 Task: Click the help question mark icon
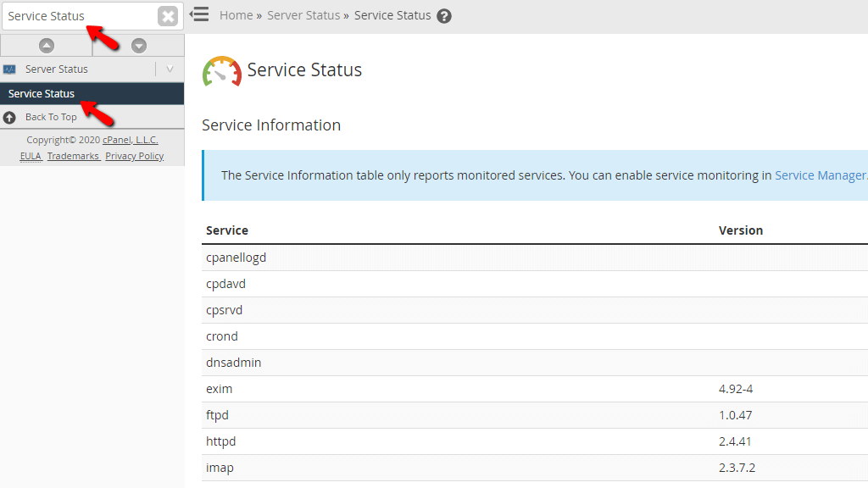pyautogui.click(x=444, y=15)
